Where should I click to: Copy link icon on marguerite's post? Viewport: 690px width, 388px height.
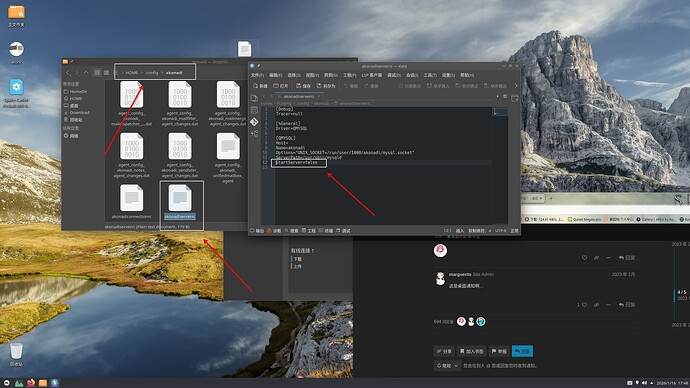(596, 304)
